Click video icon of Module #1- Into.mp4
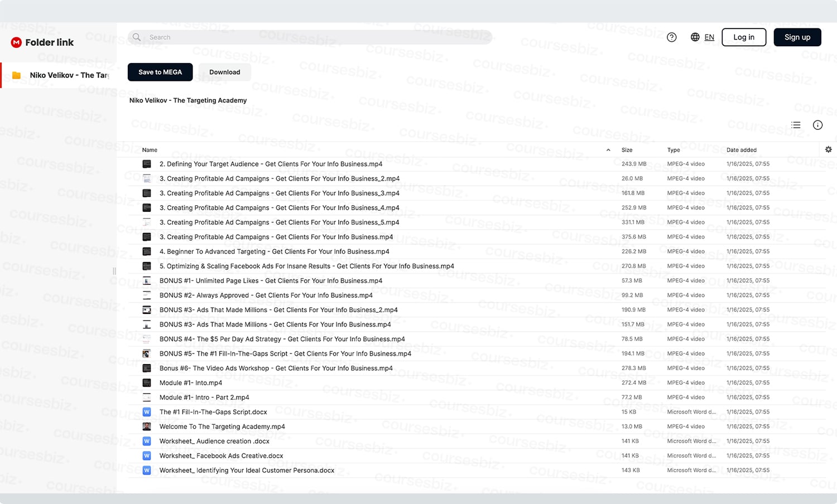 [x=147, y=382]
